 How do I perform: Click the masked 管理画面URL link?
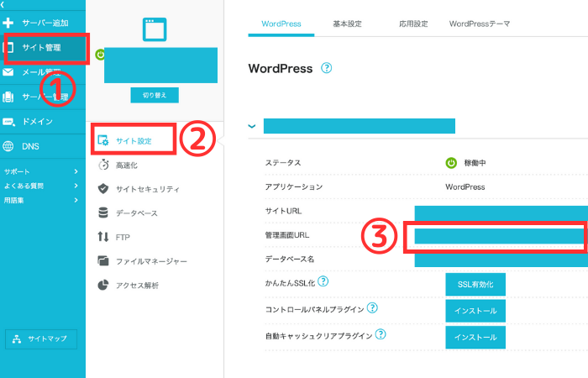(x=499, y=236)
